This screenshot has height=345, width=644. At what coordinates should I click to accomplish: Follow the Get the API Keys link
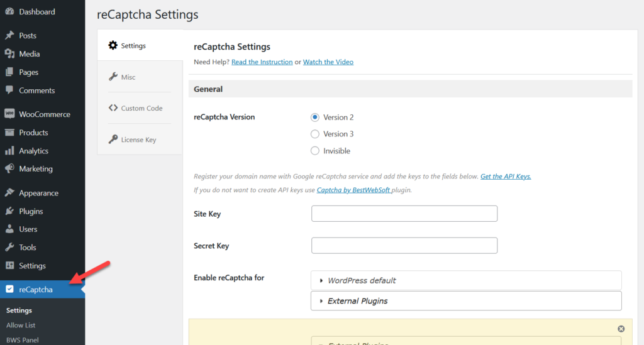[506, 177]
